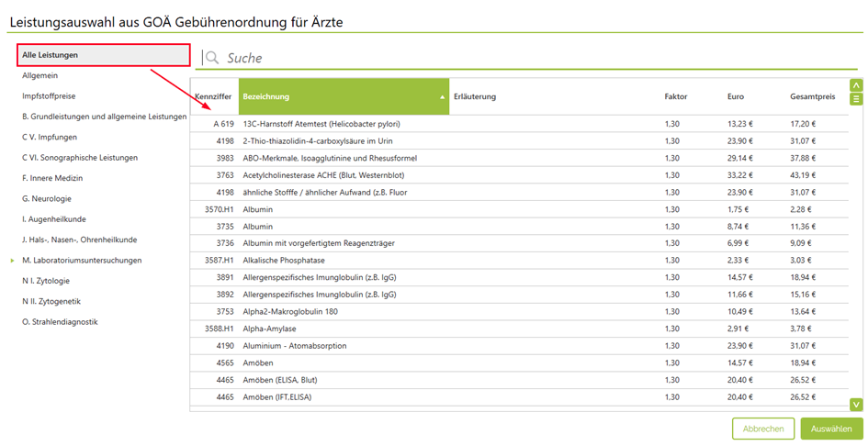The height and width of the screenshot is (446, 868).
Task: Select Alpha2-Makroglobulin 180 row
Action: click(x=519, y=311)
